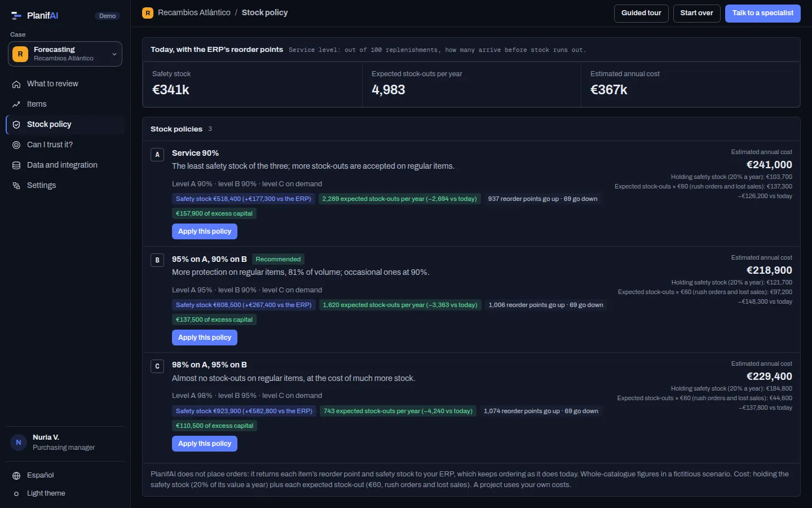
Task: Apply the 98% on A, 95% on B policy
Action: point(205,444)
